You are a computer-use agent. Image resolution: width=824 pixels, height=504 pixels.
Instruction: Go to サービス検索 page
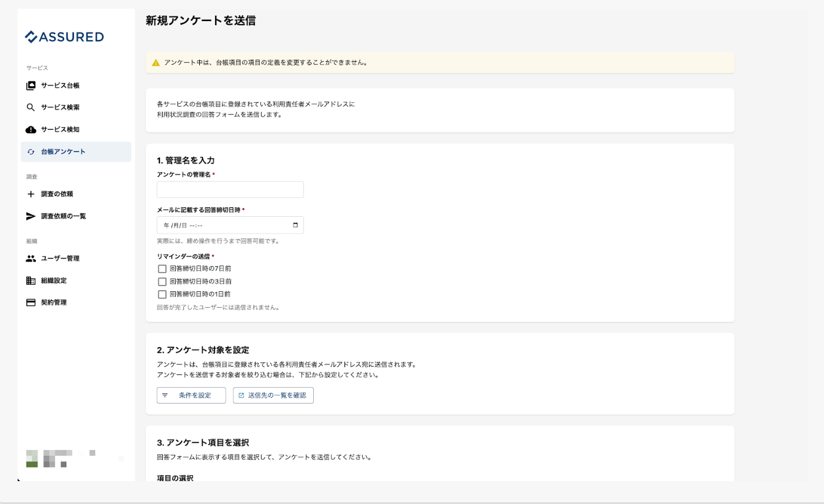[76, 107]
